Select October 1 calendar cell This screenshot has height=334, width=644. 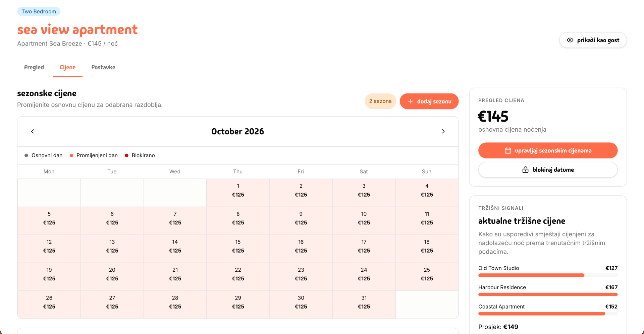pos(238,193)
